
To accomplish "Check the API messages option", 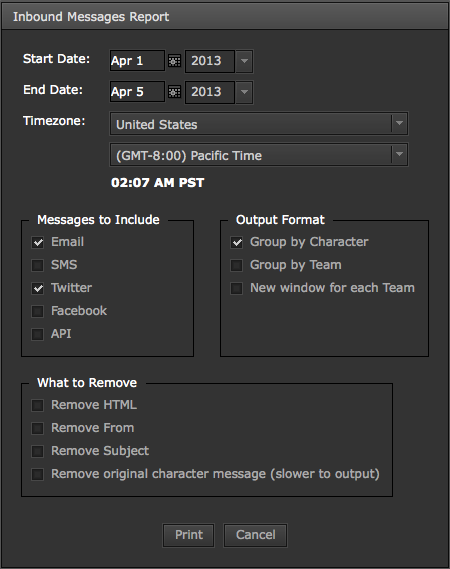I will pyautogui.click(x=38, y=334).
